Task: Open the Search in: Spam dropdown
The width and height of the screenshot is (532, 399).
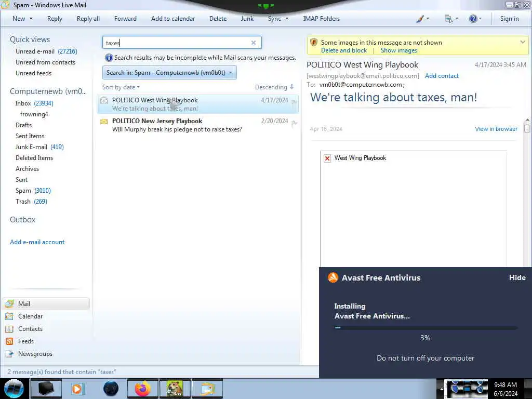Action: pos(169,73)
